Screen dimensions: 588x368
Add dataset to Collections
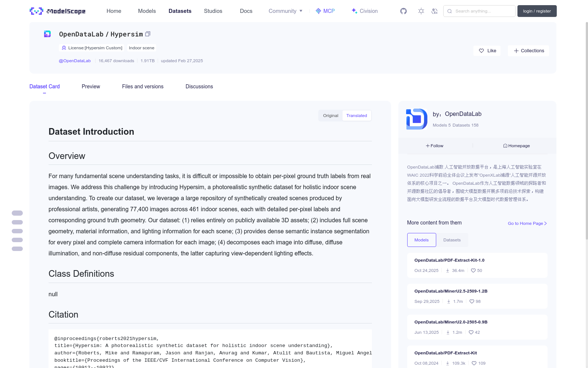click(528, 51)
